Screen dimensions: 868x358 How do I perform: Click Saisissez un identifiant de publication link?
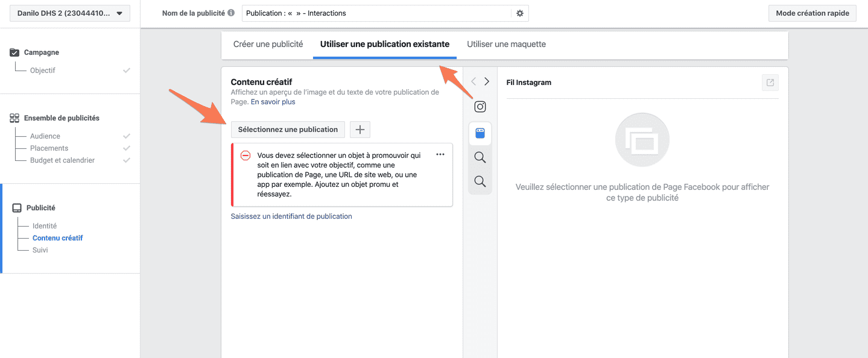(291, 216)
